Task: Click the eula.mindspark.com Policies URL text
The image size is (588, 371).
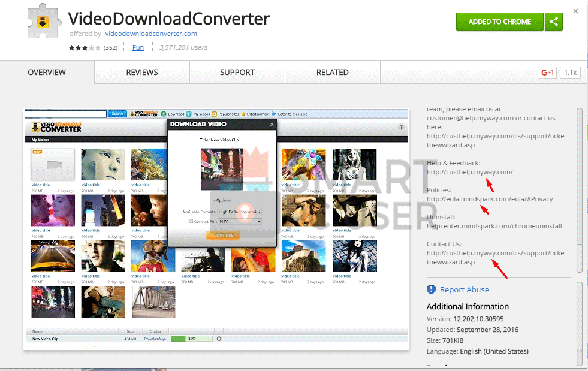Action: pos(490,199)
